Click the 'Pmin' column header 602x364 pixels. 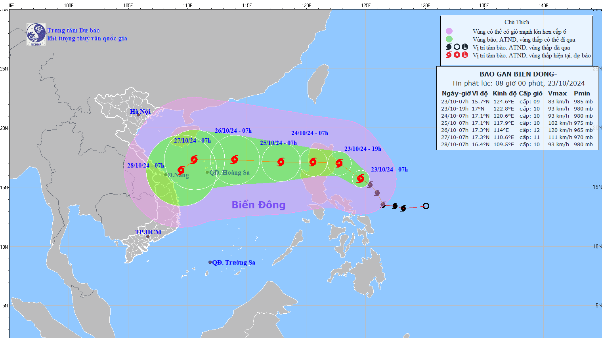click(x=582, y=93)
